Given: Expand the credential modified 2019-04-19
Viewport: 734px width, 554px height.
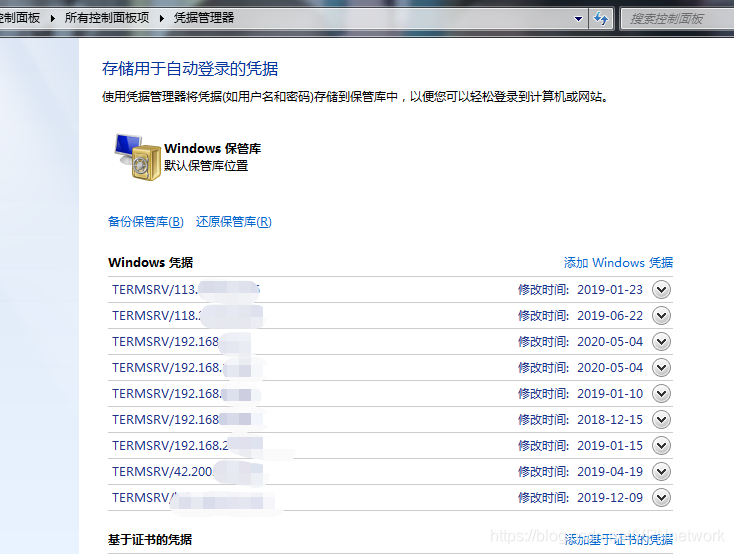Looking at the screenshot, I should click(x=661, y=472).
